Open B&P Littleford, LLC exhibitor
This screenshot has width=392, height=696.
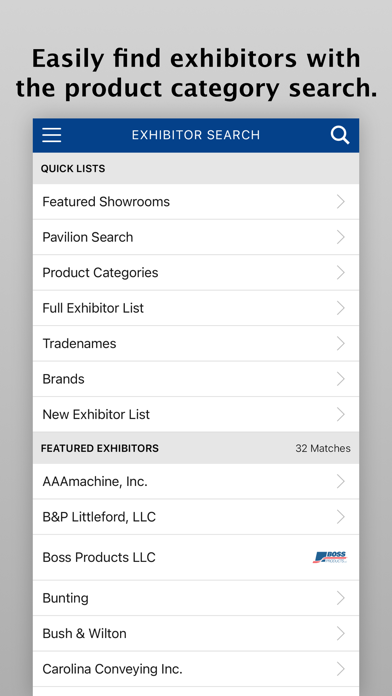point(196,517)
